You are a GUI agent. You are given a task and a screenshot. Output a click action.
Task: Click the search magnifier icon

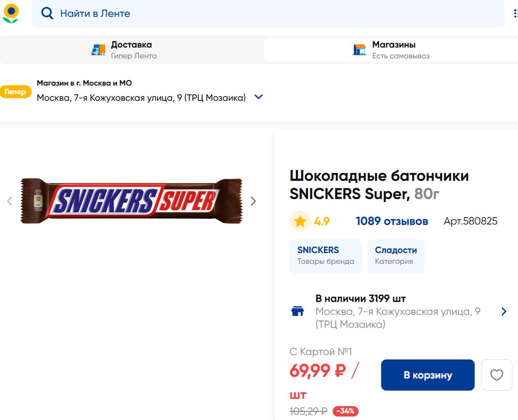(48, 14)
